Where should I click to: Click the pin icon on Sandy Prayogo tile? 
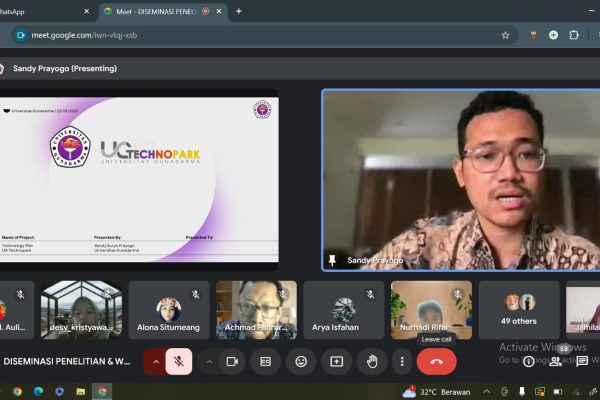(332, 260)
